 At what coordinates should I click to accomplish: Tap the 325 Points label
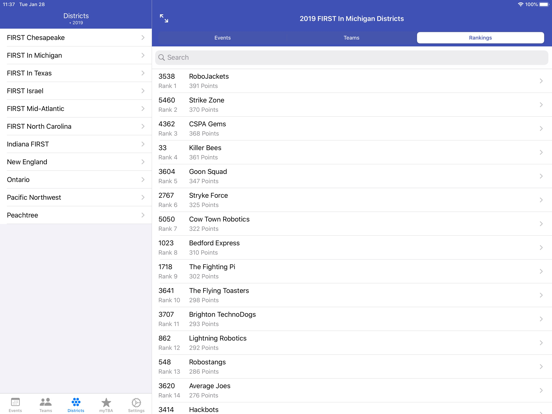point(203,205)
